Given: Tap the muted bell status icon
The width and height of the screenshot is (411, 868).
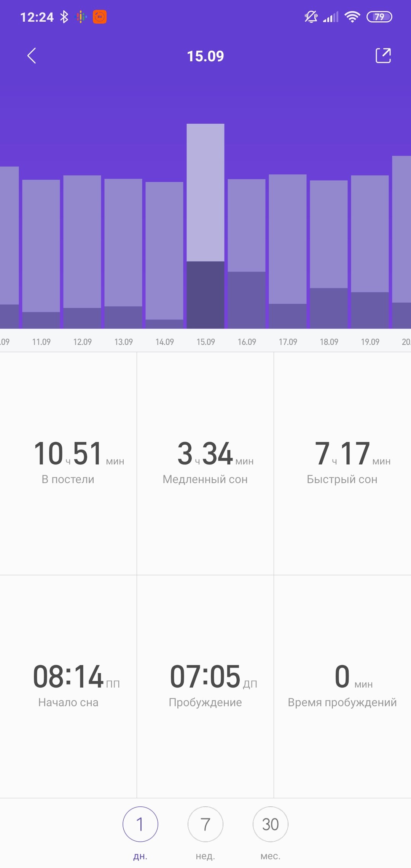Looking at the screenshot, I should (x=311, y=17).
